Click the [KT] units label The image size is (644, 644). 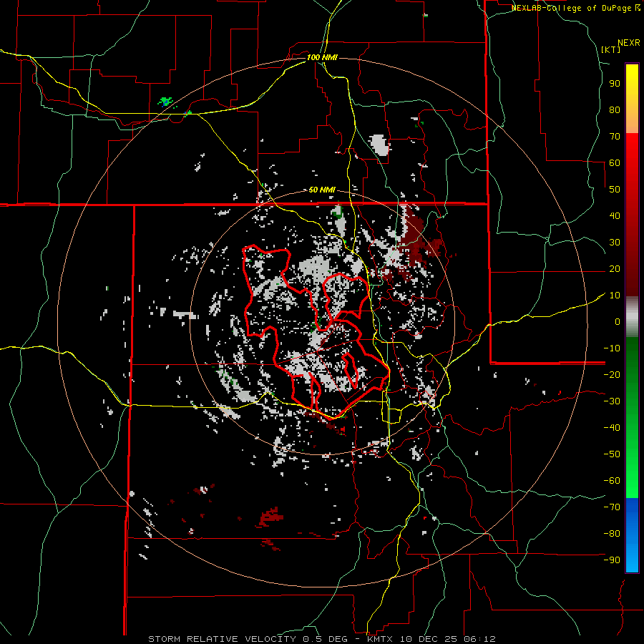tap(610, 49)
